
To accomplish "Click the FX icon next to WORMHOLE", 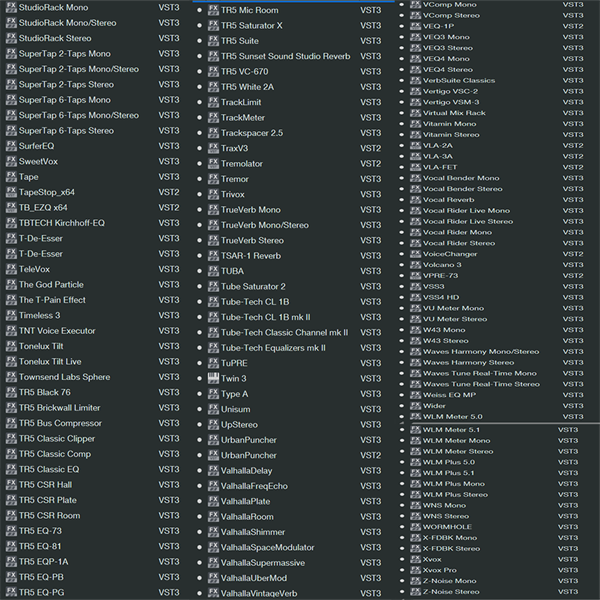I will pos(416,527).
